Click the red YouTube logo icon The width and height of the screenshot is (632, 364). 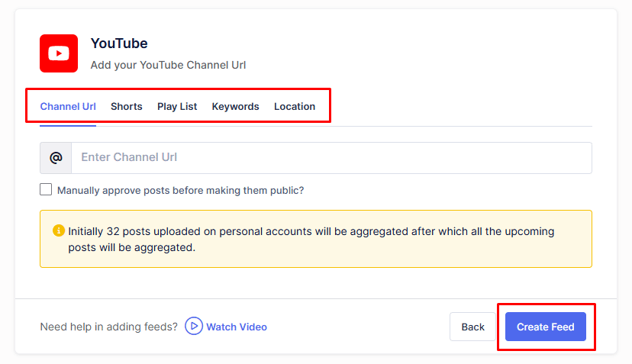tap(59, 53)
